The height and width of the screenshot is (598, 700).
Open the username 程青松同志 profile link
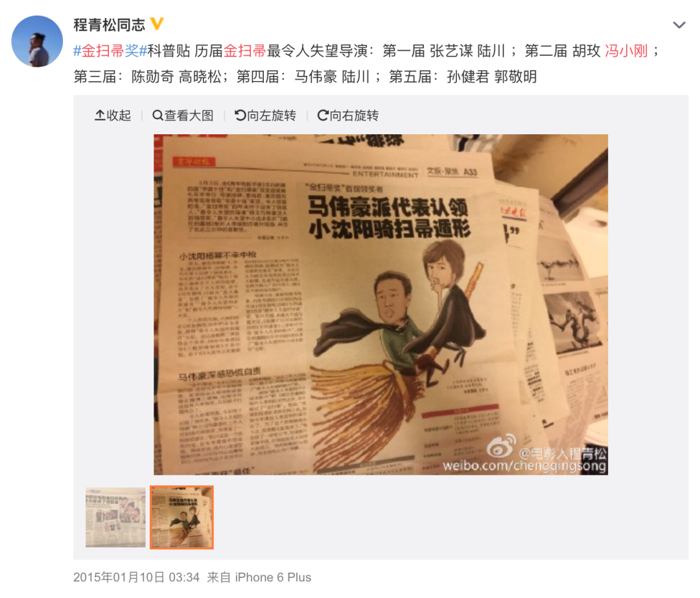click(110, 25)
